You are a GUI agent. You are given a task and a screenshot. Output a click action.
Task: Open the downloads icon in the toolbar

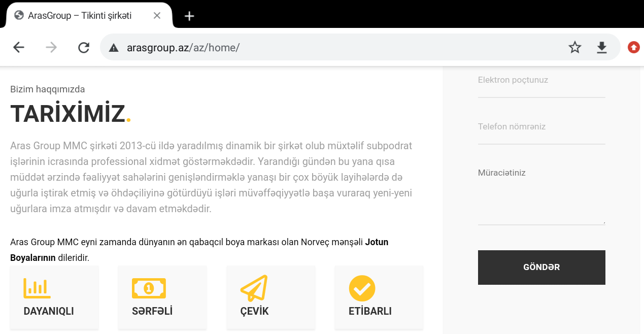[x=601, y=48]
